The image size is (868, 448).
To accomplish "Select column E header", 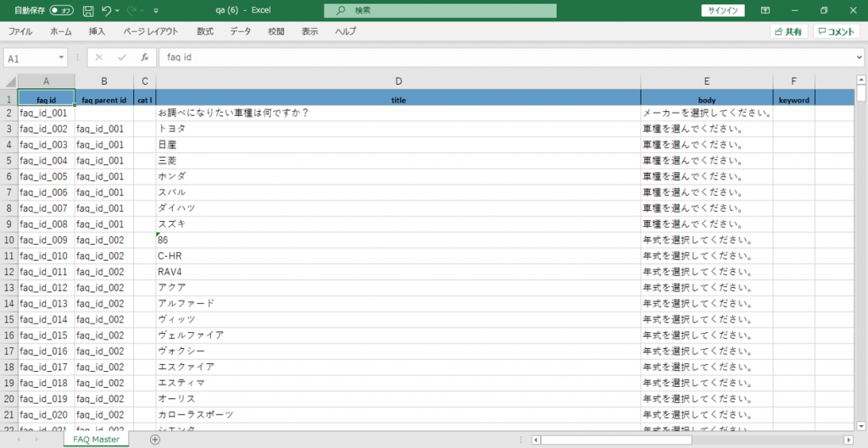I will click(707, 81).
